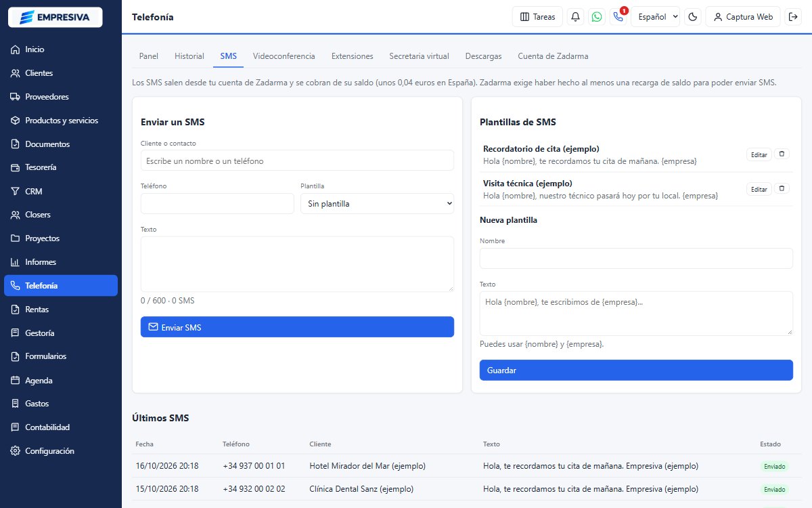Delete Recordatorio de cita template
This screenshot has height=508, width=812.
click(x=782, y=154)
